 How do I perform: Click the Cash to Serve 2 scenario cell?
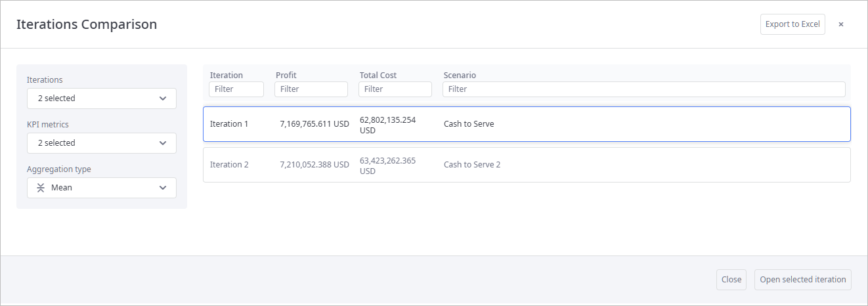coord(472,165)
